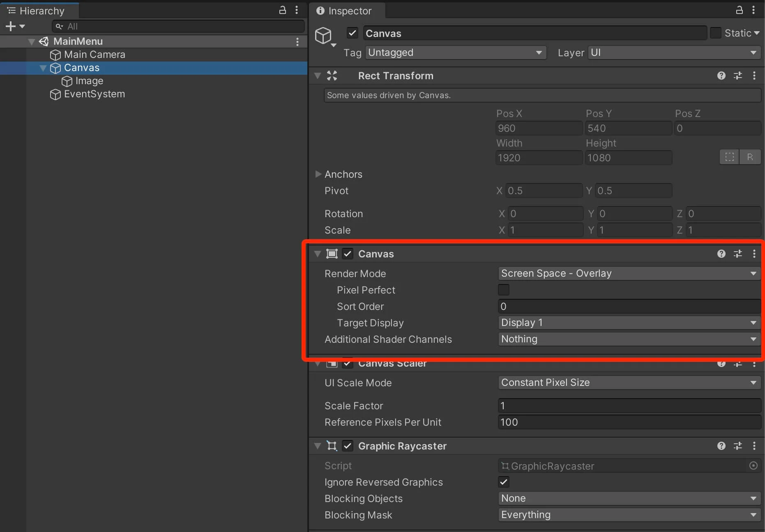Open Graphic Raycaster help reference
Viewport: 765px width, 532px height.
tap(721, 446)
